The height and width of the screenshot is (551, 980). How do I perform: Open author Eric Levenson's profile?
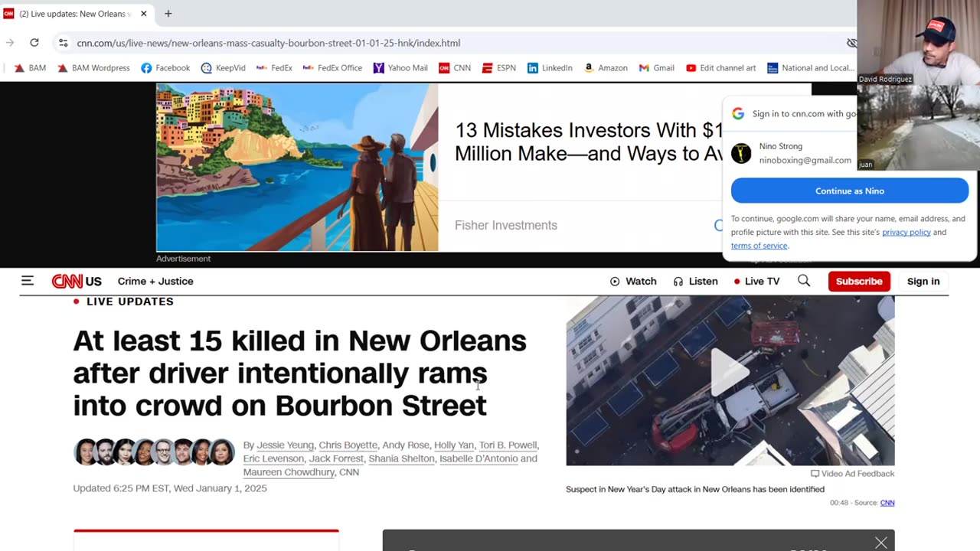273,459
